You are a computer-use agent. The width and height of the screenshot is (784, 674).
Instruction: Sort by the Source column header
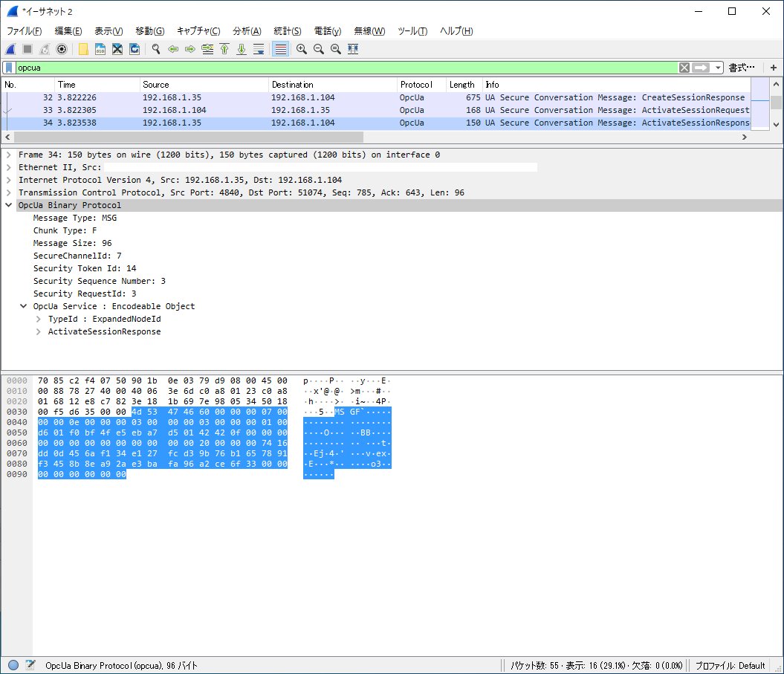coord(204,85)
